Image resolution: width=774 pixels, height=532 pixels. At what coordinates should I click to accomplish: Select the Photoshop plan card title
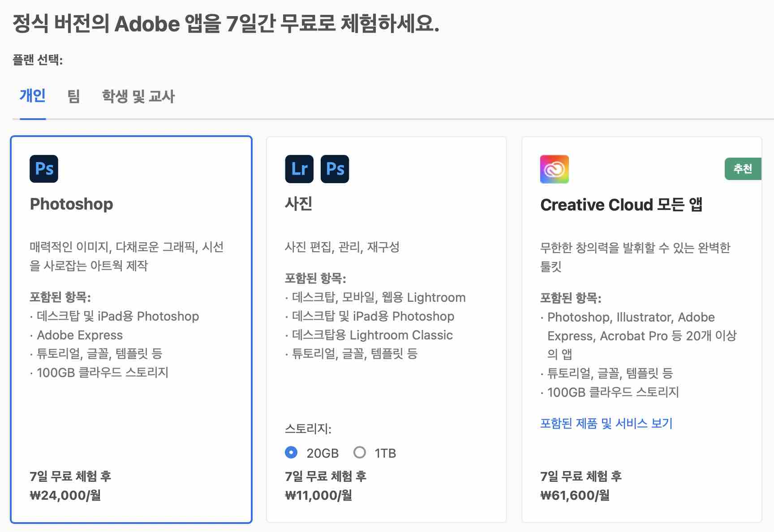click(x=71, y=204)
